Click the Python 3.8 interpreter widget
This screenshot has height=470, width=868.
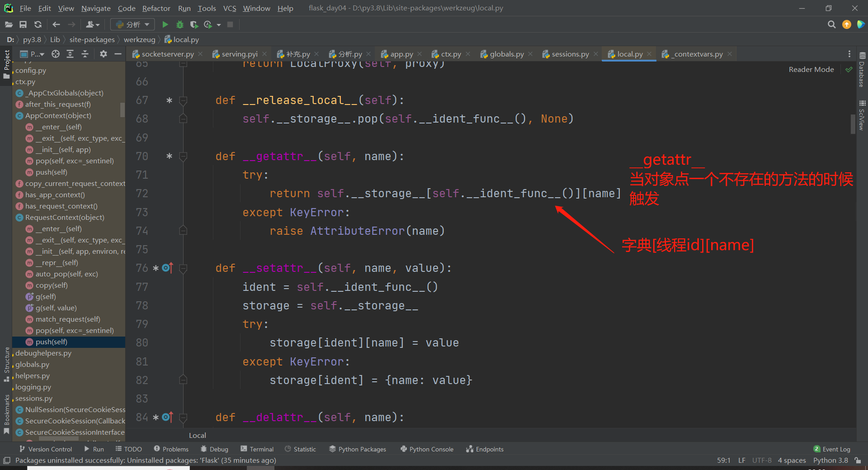click(x=830, y=460)
